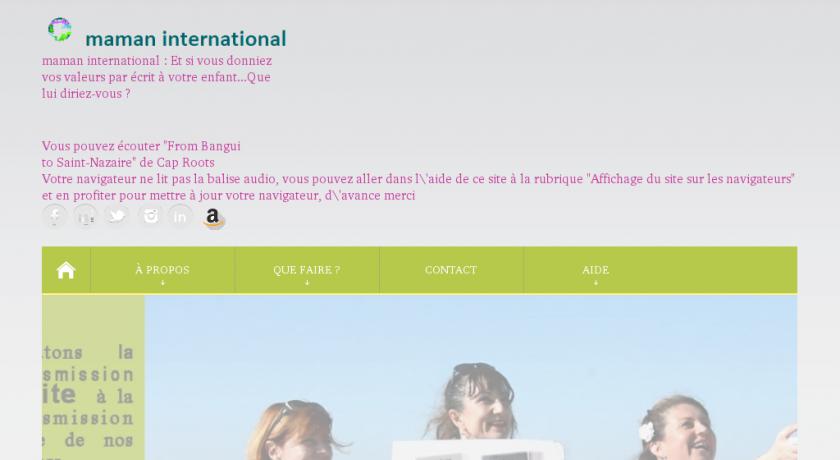This screenshot has width=840, height=460.
Task: Open the Facebook social icon
Action: tap(55, 216)
